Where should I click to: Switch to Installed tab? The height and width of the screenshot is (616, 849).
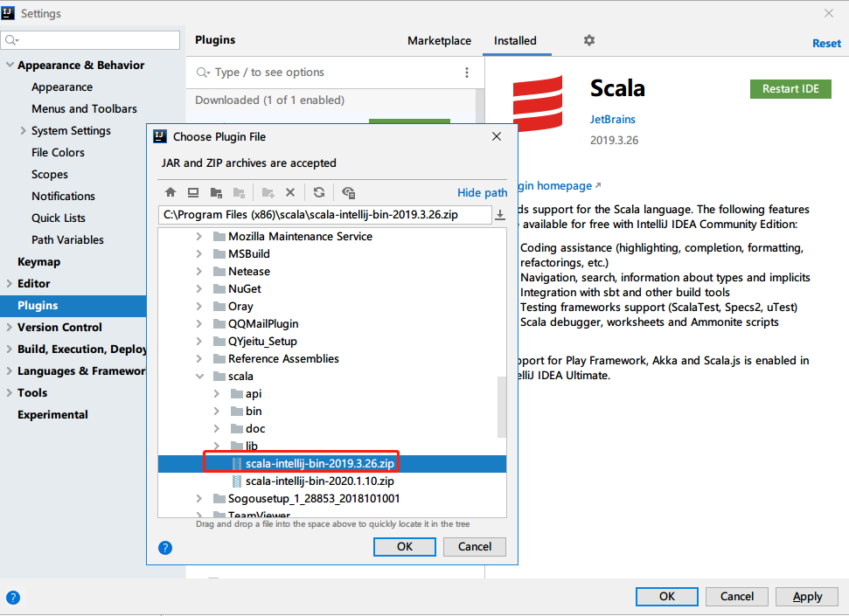coord(515,40)
